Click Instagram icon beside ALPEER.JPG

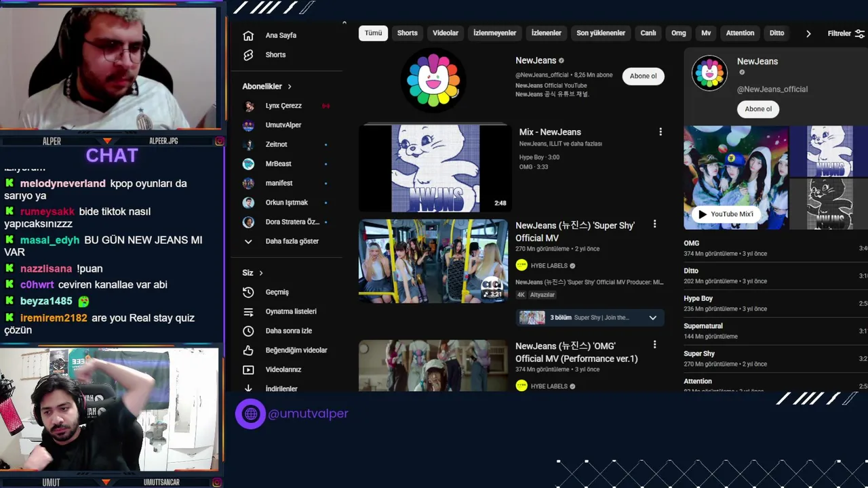tap(220, 141)
